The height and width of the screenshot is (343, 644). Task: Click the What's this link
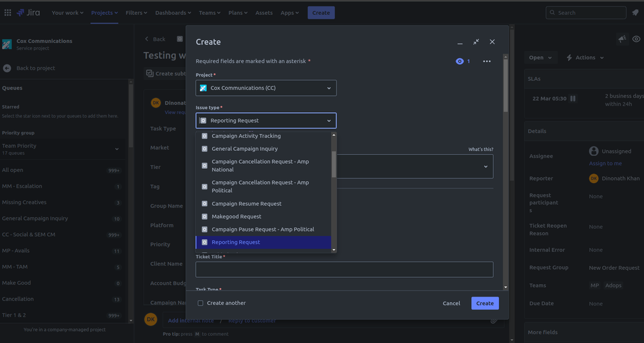point(480,149)
